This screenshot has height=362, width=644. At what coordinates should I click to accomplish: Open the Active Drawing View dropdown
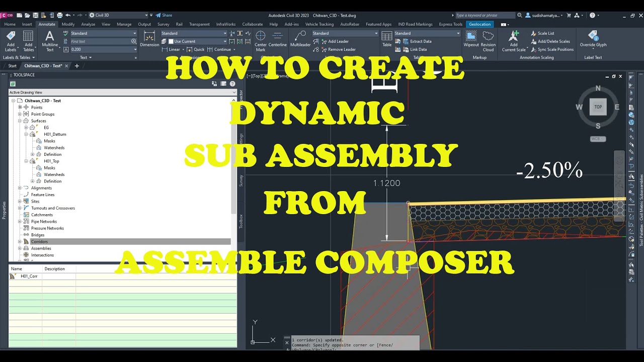pos(122,93)
